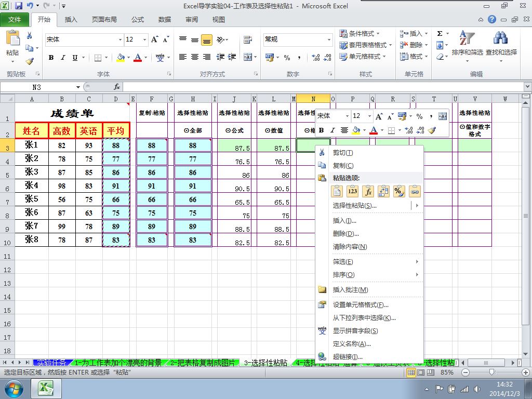Viewport: 532px width, 399px height.
Task: Click the Fill down-arrow icon in editing group
Action: [x=440, y=45]
